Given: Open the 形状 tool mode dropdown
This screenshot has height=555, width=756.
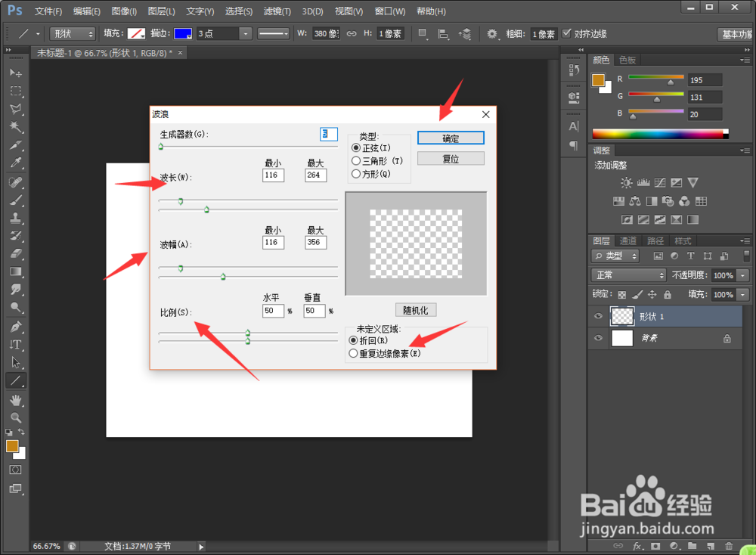Looking at the screenshot, I should tap(73, 34).
